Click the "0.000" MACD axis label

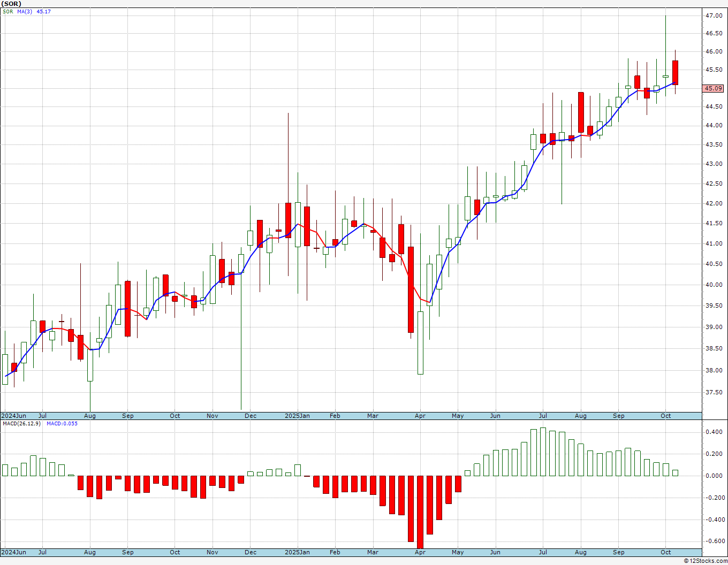[x=714, y=476]
